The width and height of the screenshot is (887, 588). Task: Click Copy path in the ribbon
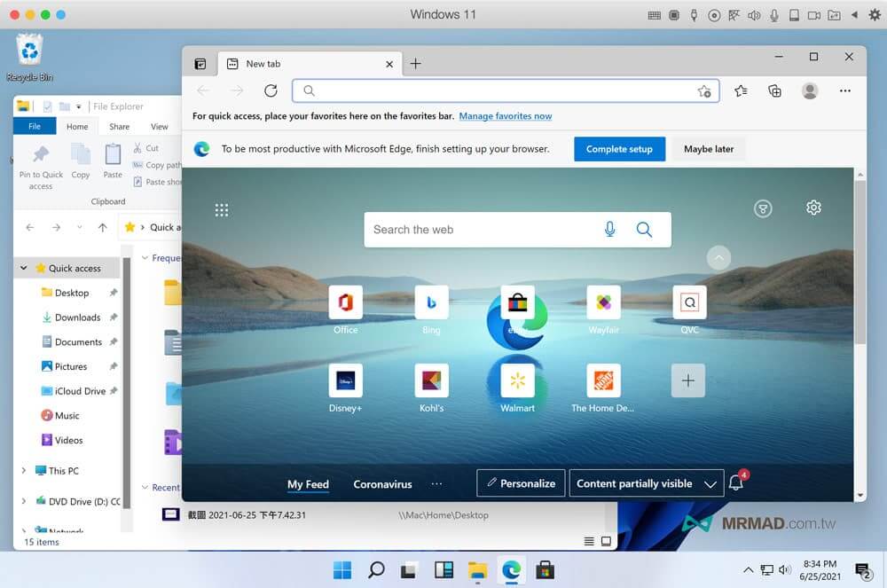click(157, 165)
